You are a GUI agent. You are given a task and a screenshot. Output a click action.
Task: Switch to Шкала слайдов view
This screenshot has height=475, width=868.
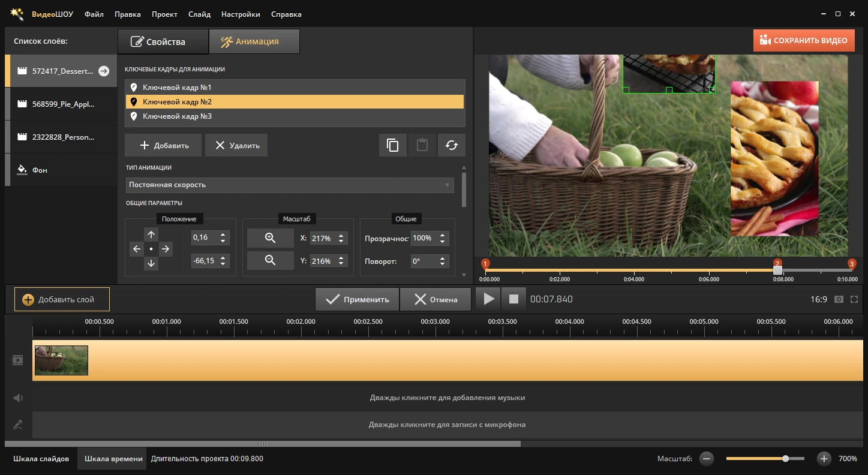point(41,459)
